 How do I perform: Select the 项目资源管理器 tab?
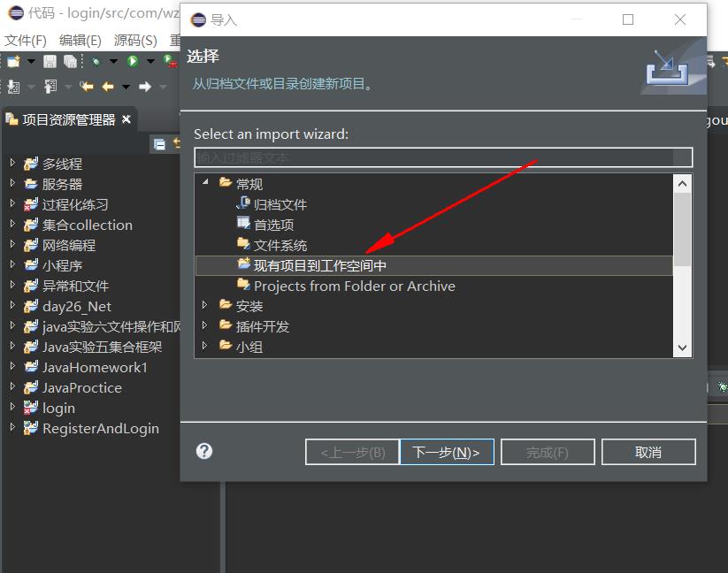69,119
